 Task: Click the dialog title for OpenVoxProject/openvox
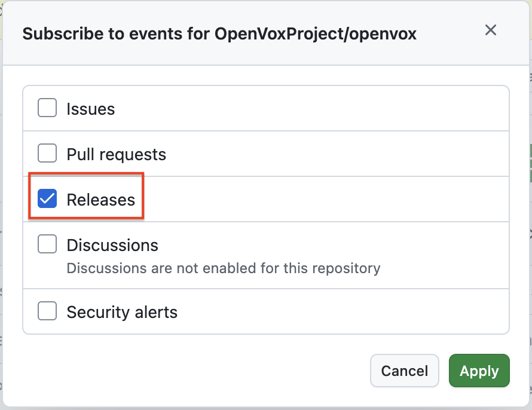219,34
